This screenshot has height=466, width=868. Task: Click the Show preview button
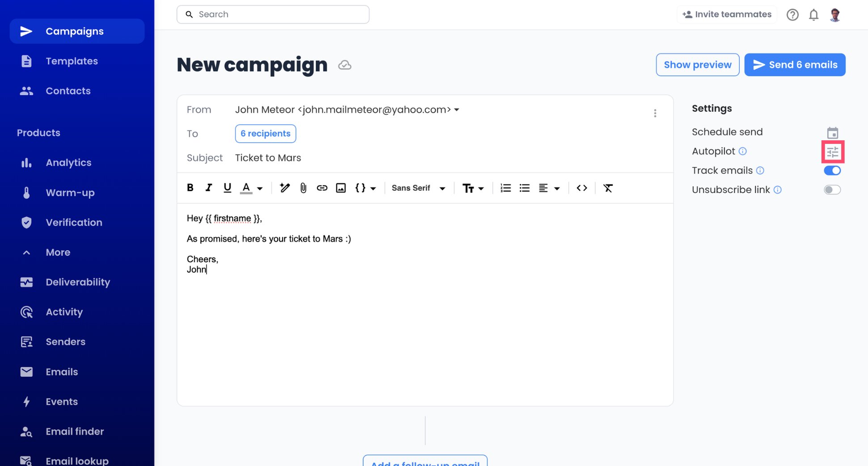tap(698, 65)
